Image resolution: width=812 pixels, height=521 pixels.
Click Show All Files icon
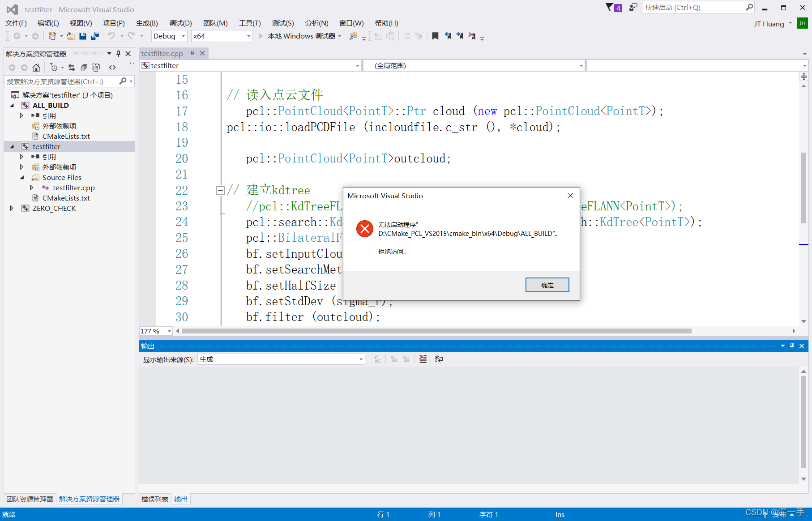click(96, 68)
